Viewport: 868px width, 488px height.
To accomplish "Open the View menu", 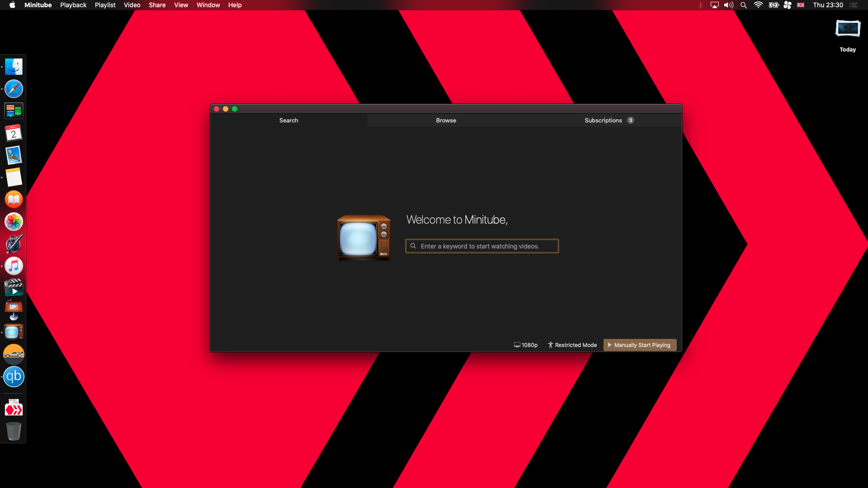I will pos(181,5).
